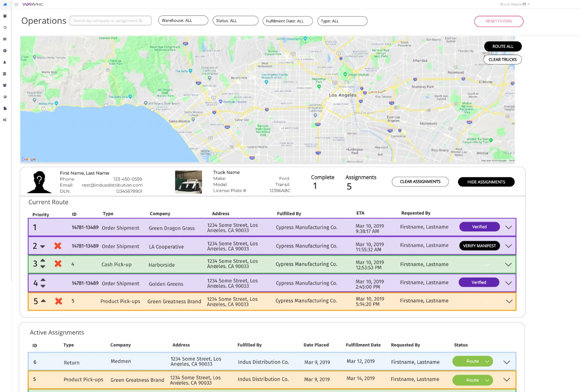Open the Fulfilment Date: ALL filter
Viewport: 580px width, 392px height.
click(x=288, y=21)
